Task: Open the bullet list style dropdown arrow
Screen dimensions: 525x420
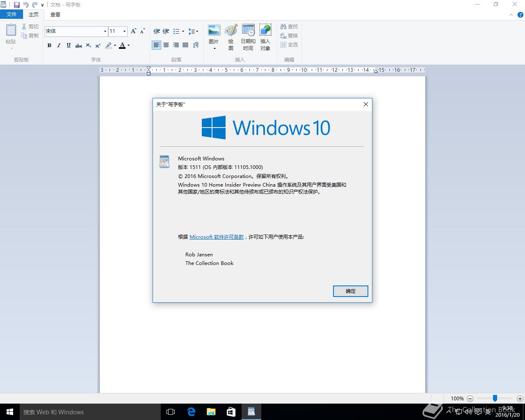Action: tap(183, 31)
